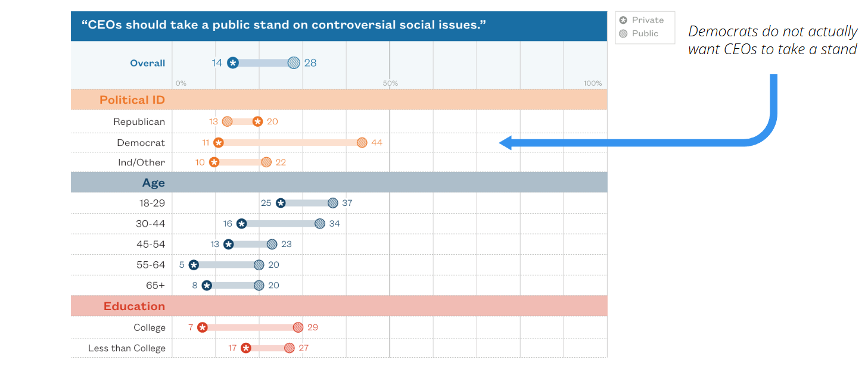Click the 55-64 private star marker

pyautogui.click(x=194, y=265)
